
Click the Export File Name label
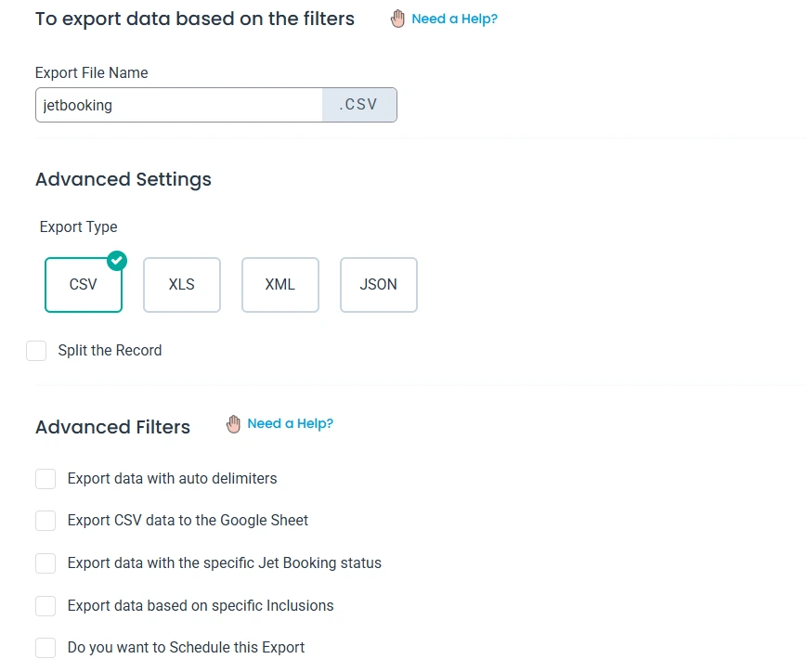(92, 72)
